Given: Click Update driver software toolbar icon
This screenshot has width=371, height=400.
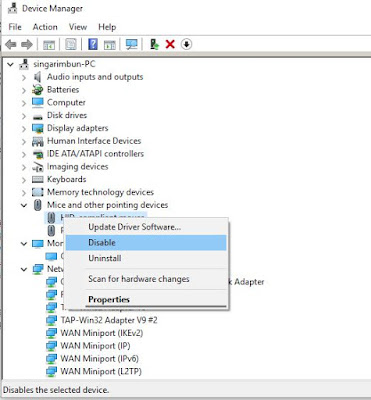Looking at the screenshot, I should [154, 44].
